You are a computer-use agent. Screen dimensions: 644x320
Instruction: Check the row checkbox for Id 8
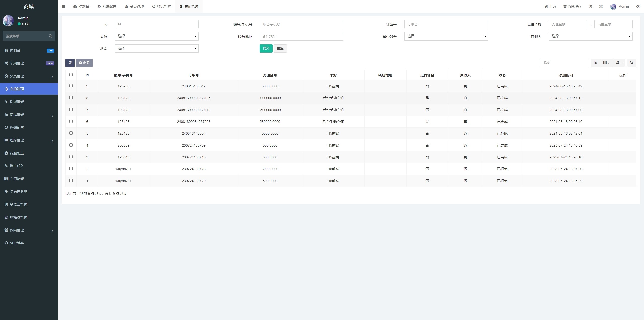click(x=71, y=98)
